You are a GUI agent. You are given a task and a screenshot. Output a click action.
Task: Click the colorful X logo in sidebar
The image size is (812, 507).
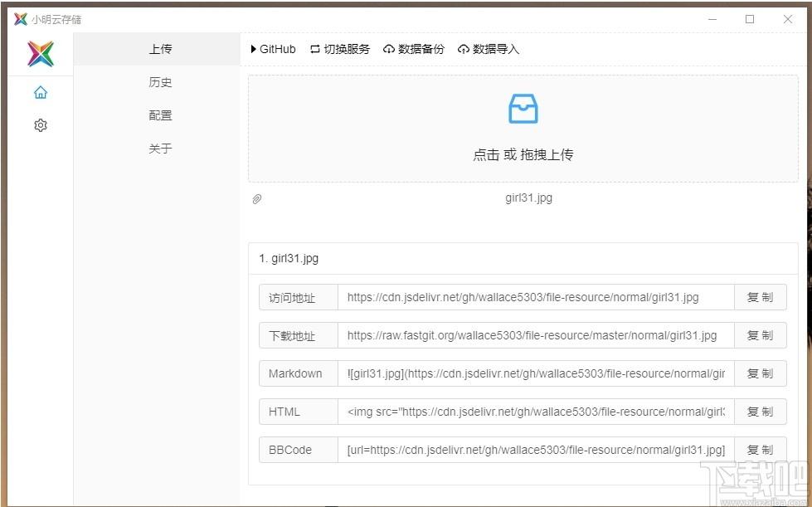(41, 54)
